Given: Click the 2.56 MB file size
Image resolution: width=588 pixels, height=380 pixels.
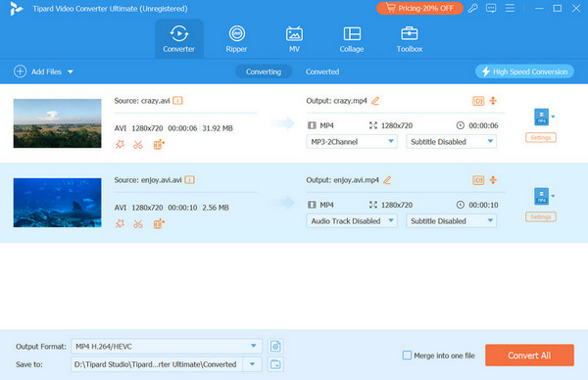Looking at the screenshot, I should (x=216, y=208).
